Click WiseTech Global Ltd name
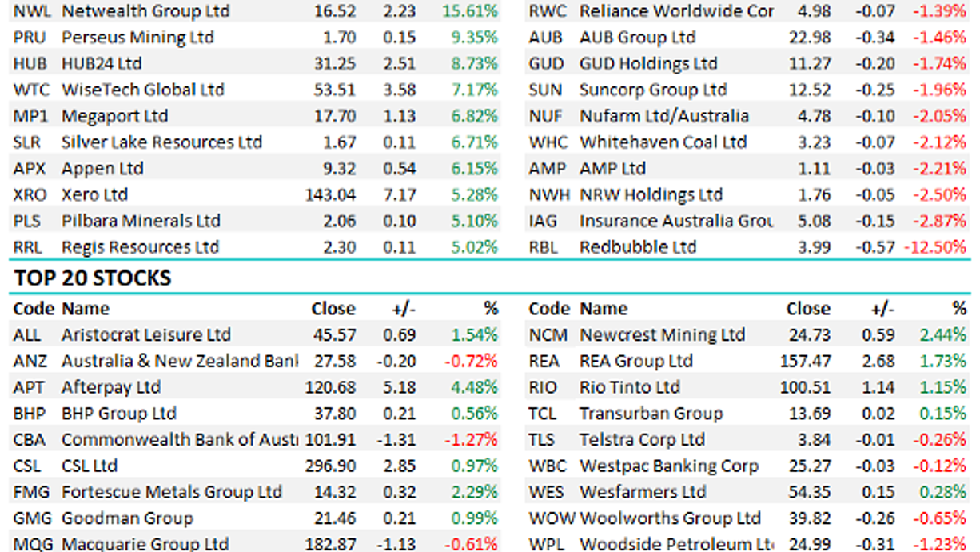Image resolution: width=980 pixels, height=552 pixels. tap(143, 90)
